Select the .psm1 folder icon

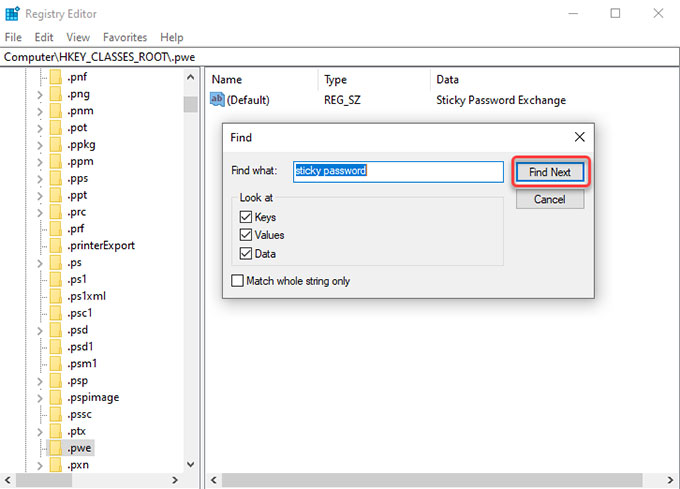pos(56,364)
